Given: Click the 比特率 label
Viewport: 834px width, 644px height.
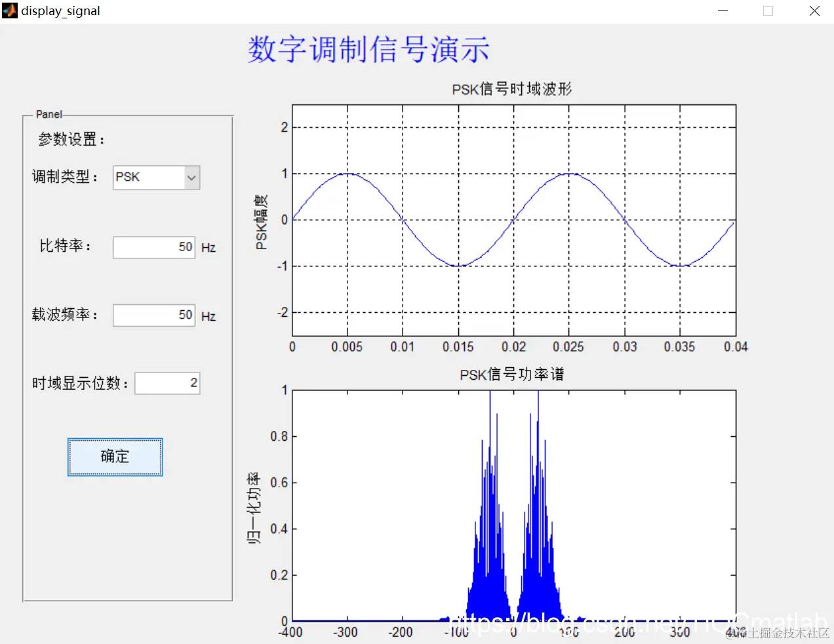Looking at the screenshot, I should click(65, 246).
